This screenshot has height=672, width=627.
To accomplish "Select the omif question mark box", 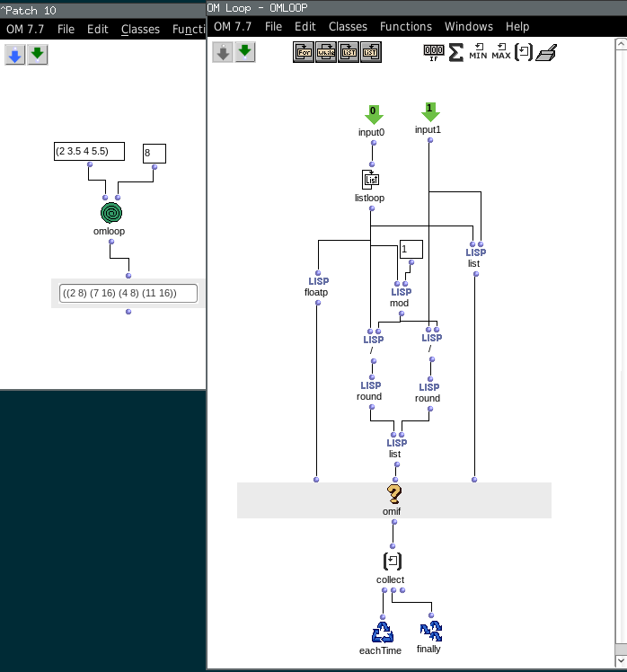I will coord(394,493).
